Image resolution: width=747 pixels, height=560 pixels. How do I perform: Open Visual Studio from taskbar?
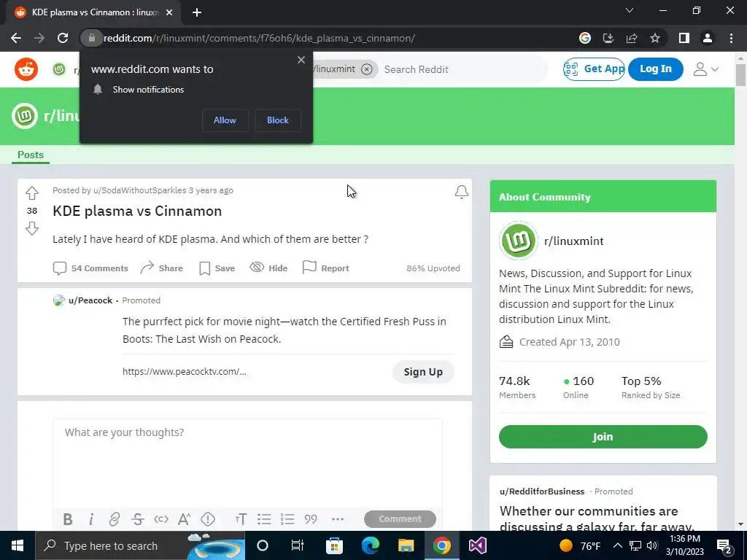tap(477, 545)
